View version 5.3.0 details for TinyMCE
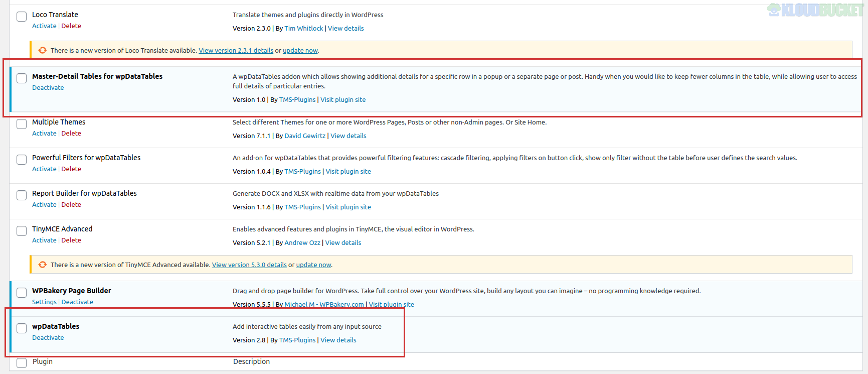The width and height of the screenshot is (868, 374). (x=249, y=265)
